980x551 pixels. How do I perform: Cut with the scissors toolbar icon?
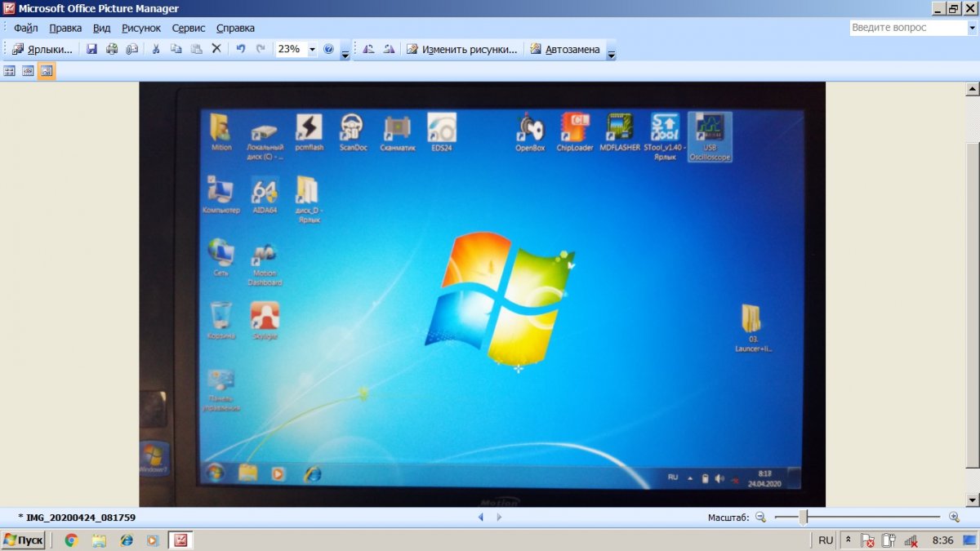[156, 49]
